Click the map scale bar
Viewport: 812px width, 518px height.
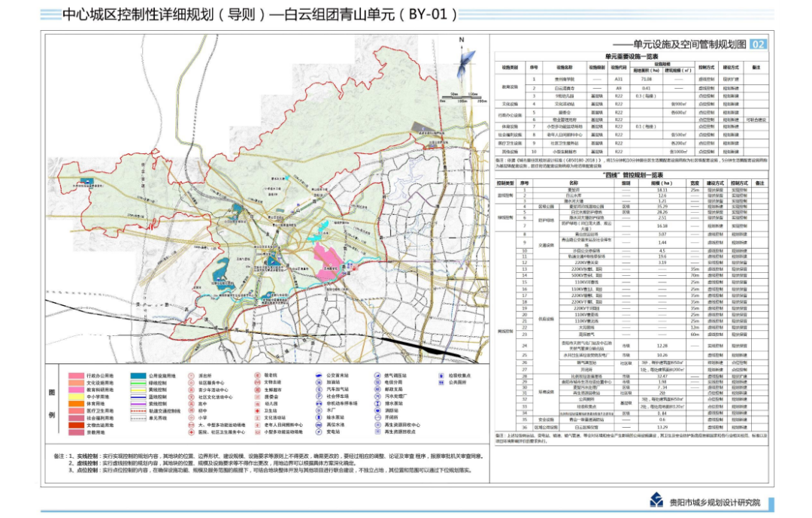point(462,98)
